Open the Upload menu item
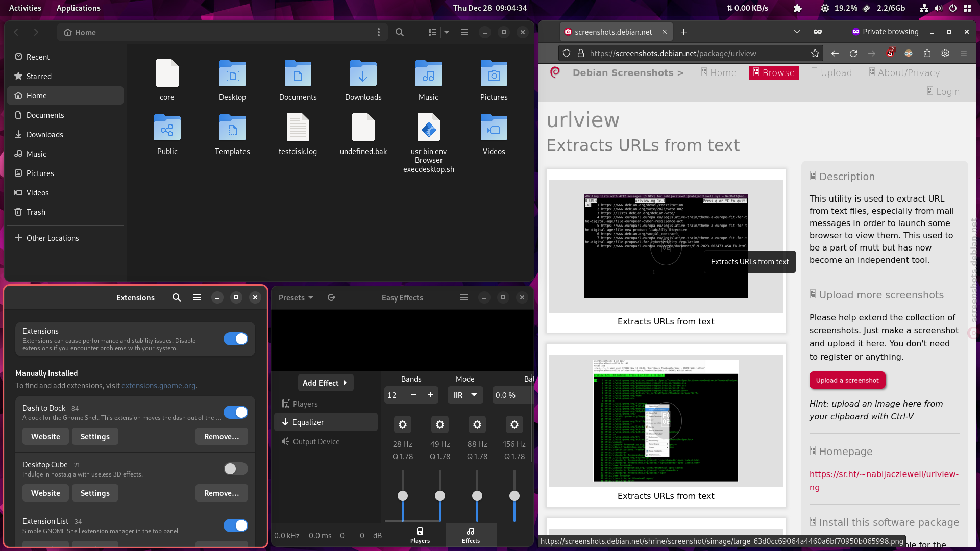 pyautogui.click(x=832, y=73)
